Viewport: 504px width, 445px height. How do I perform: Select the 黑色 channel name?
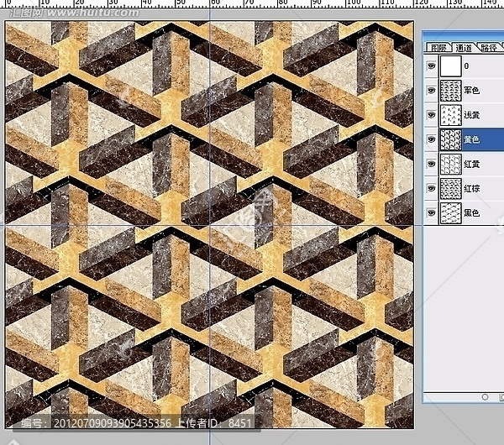[x=471, y=212]
